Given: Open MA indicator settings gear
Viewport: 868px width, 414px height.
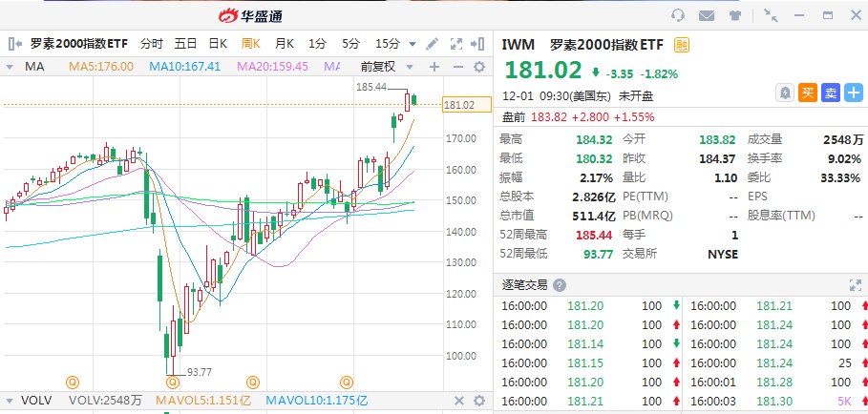Looking at the screenshot, I should 479,68.
